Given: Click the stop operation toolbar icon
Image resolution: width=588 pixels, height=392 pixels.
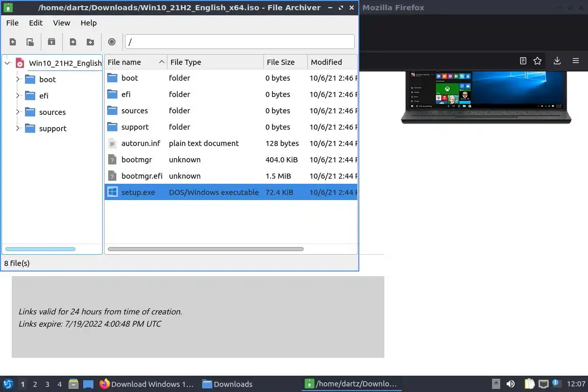Looking at the screenshot, I should click(x=112, y=42).
